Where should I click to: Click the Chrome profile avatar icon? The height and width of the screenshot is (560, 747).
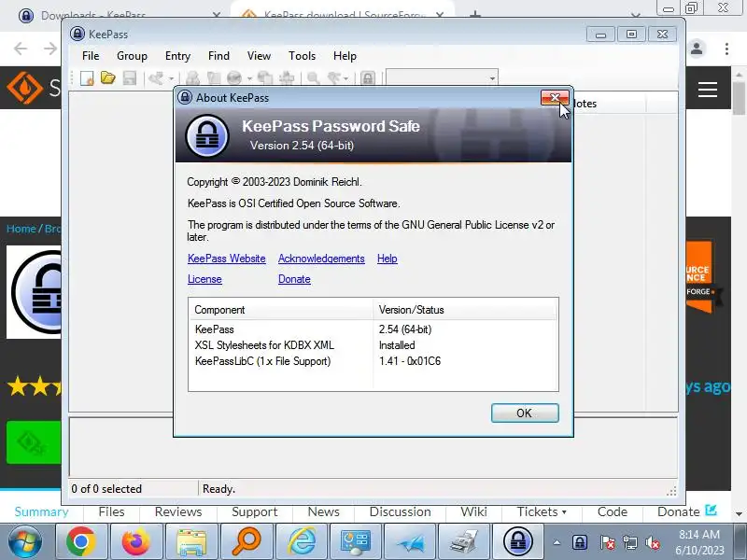coord(697,49)
